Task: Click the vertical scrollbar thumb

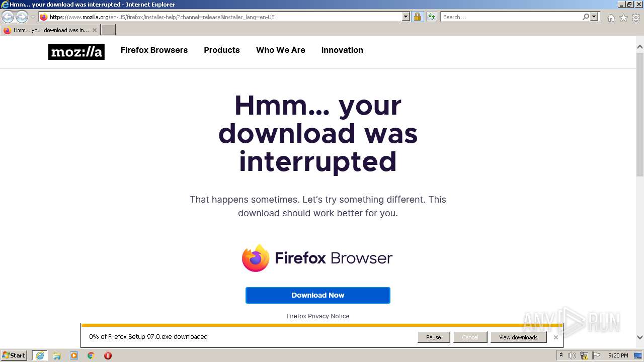Action: coord(639,114)
